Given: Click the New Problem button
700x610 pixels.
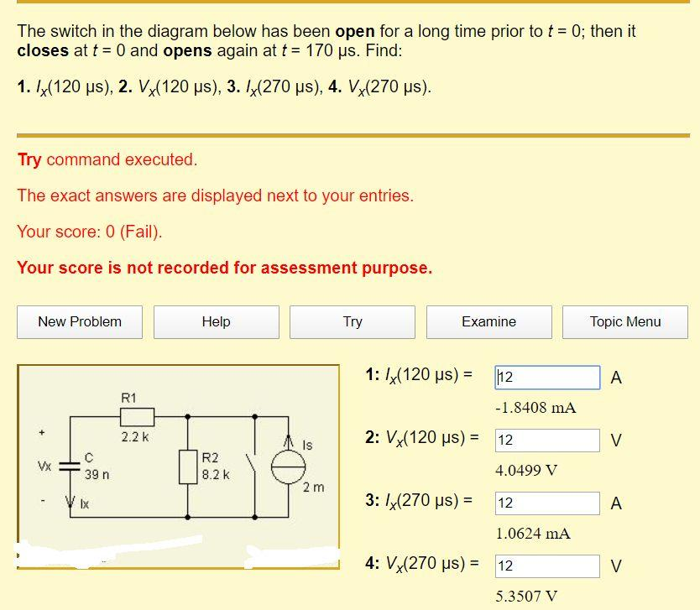Looking at the screenshot, I should (80, 321).
